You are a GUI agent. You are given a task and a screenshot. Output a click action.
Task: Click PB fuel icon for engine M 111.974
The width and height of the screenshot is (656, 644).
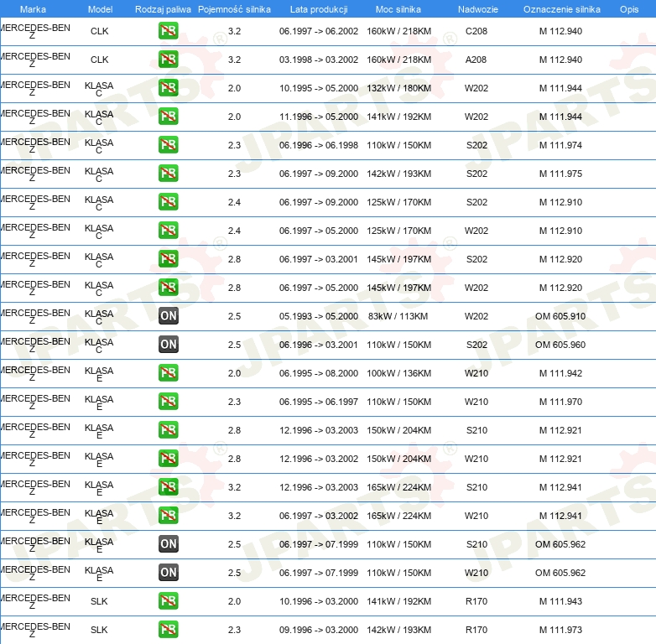[168, 145]
